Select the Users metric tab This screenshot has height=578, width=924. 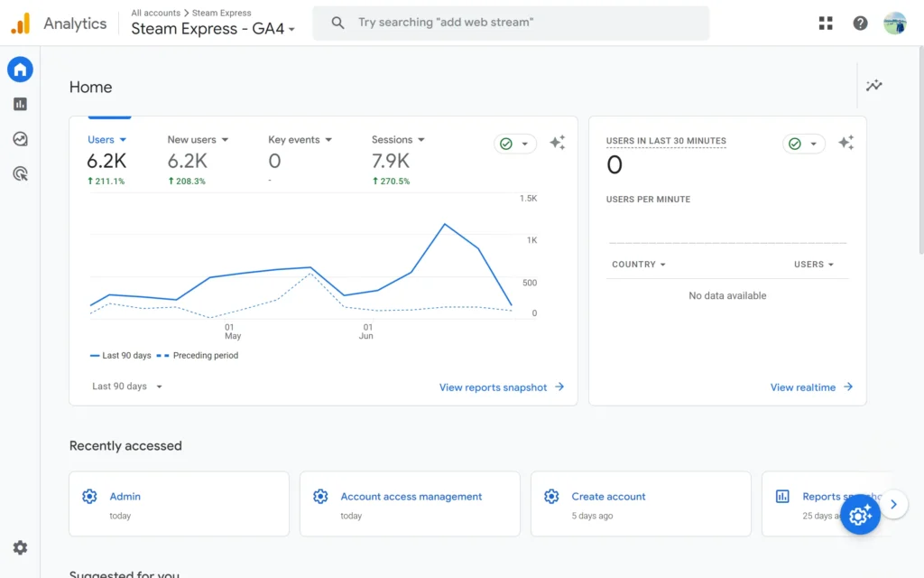point(106,140)
